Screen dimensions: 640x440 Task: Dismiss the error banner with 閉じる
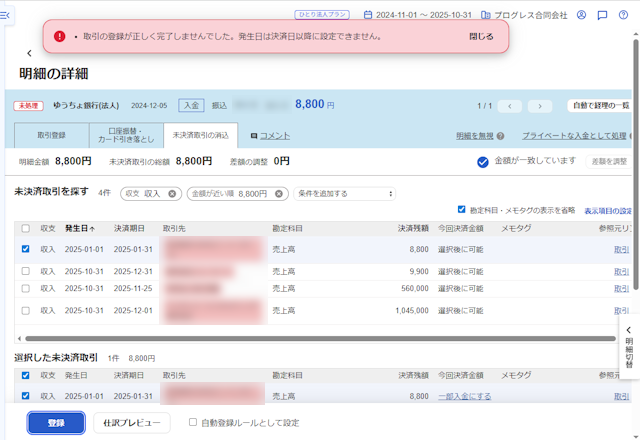point(481,36)
